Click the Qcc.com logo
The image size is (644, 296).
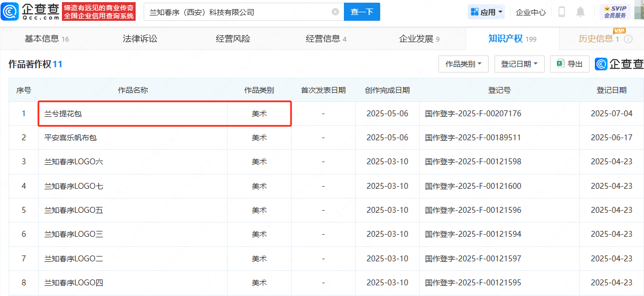click(x=30, y=11)
